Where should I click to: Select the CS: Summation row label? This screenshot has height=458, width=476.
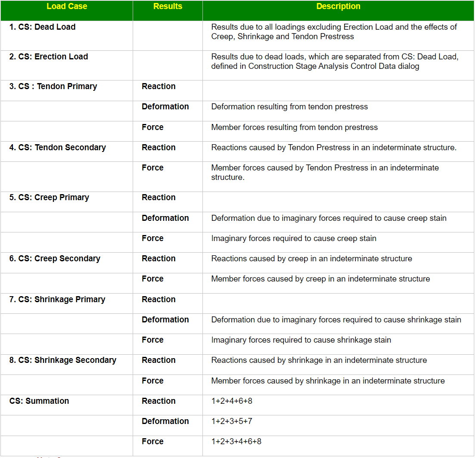pyautogui.click(x=39, y=401)
